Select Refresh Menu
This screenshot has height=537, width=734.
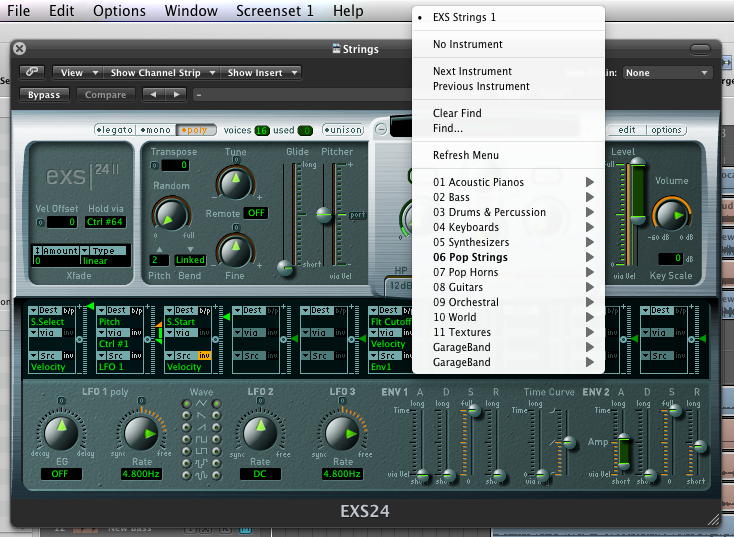508,155
